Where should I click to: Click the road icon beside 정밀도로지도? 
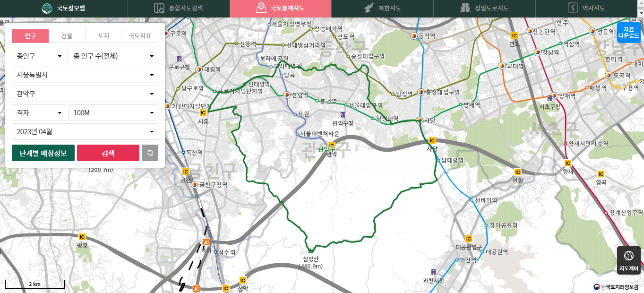465,8
